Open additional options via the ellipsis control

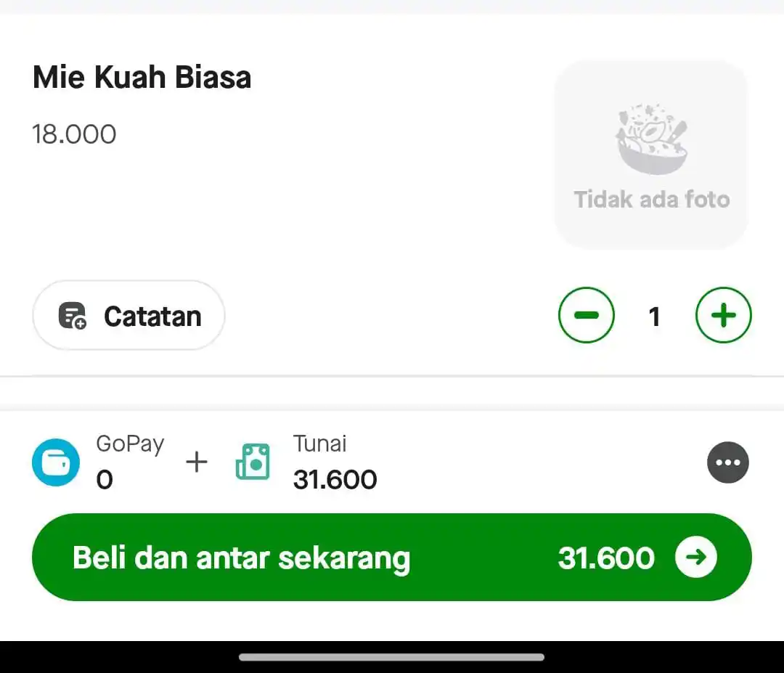tap(728, 462)
